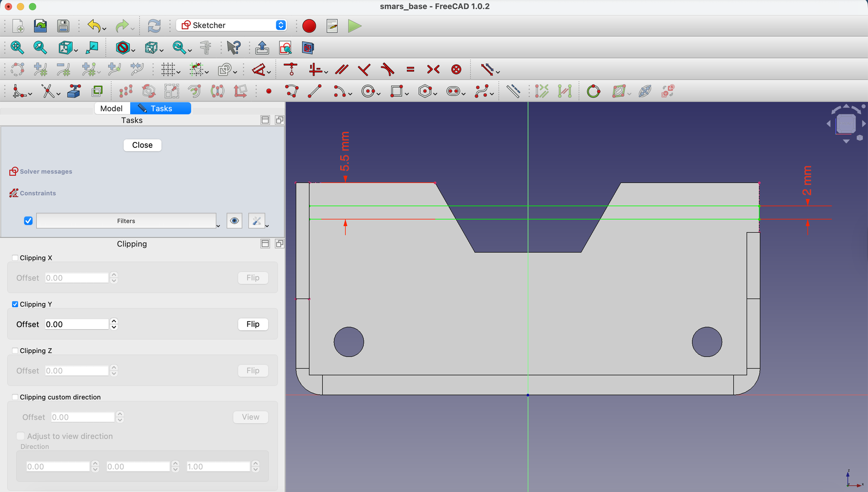Toggle the sketch grid icon
Image resolution: width=868 pixels, height=492 pixels.
click(x=168, y=69)
